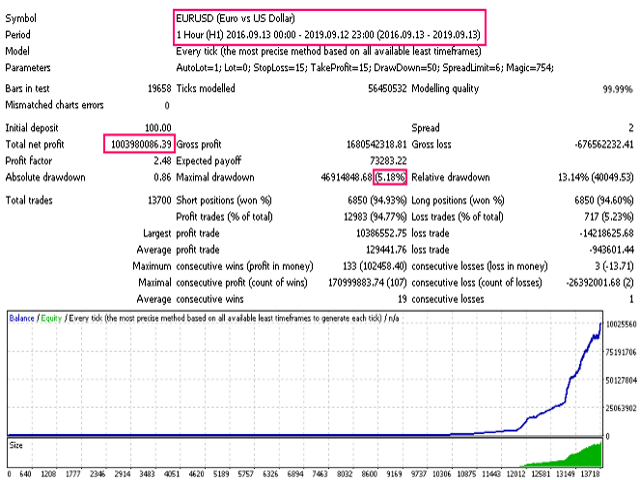Image resolution: width=640 pixels, height=480 pixels.
Task: Click Average loss trade value -943601.44
Action: pos(611,250)
